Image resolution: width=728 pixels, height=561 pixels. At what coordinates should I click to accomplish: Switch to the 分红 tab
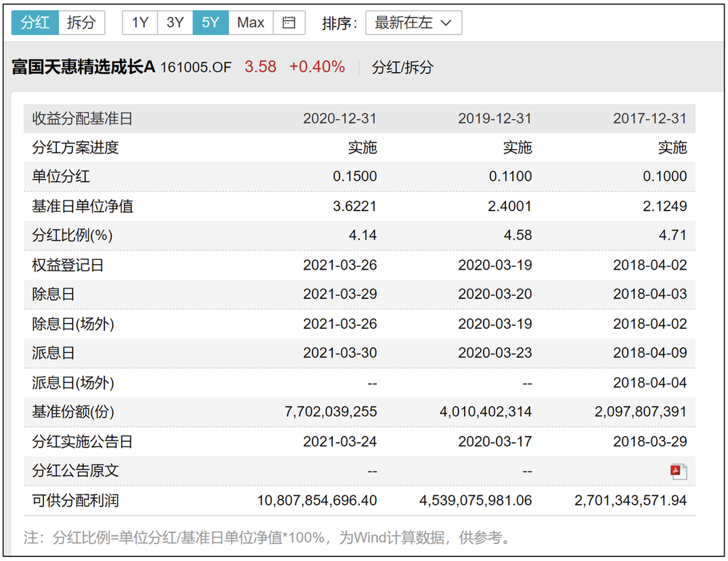[35, 23]
